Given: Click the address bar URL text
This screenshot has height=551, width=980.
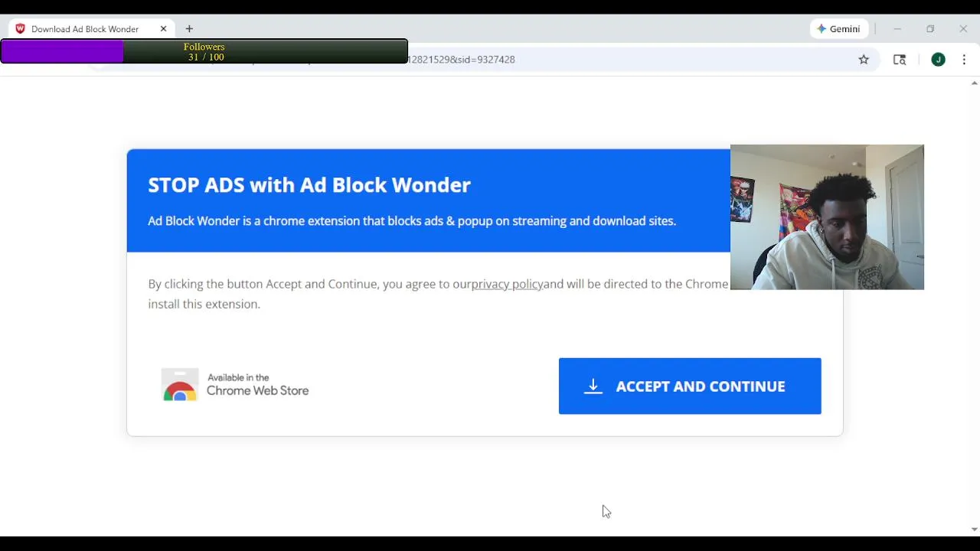Looking at the screenshot, I should point(462,60).
